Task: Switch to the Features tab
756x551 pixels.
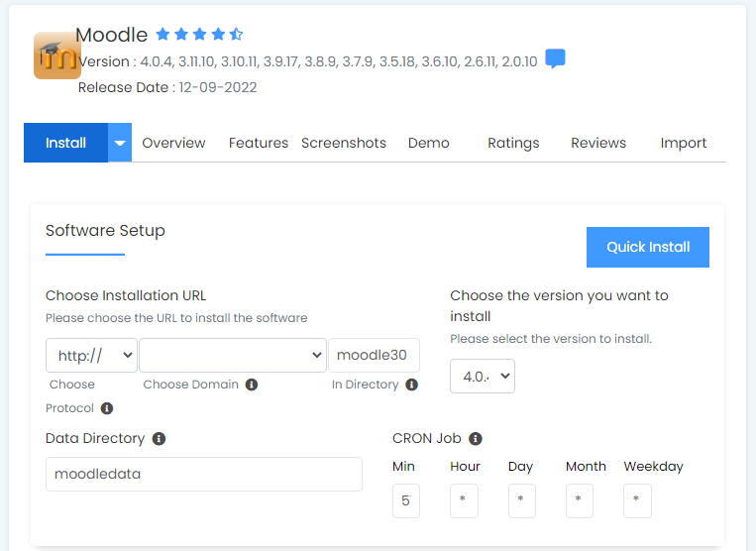Action: 259,143
